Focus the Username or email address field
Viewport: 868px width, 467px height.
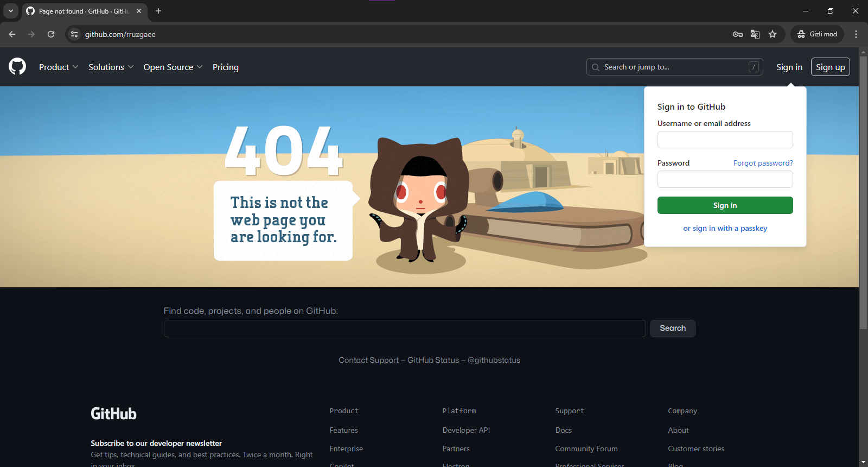coord(725,140)
